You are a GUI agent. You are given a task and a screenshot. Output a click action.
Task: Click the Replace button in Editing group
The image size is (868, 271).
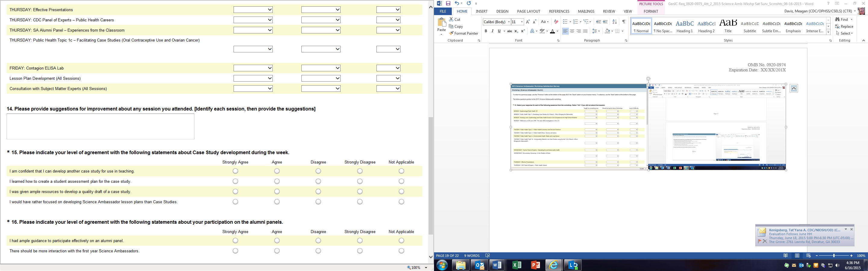(844, 26)
